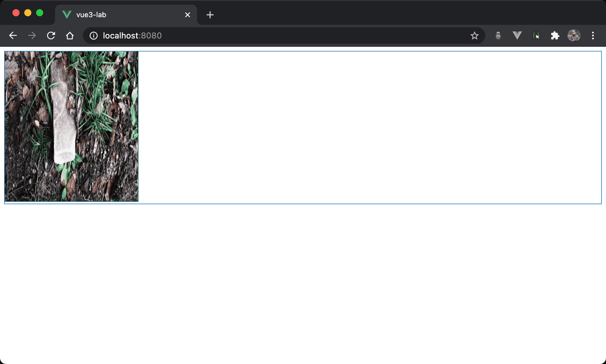Screen dimensions: 606x364
Task: Open a new browser tab
Action: click(x=210, y=15)
